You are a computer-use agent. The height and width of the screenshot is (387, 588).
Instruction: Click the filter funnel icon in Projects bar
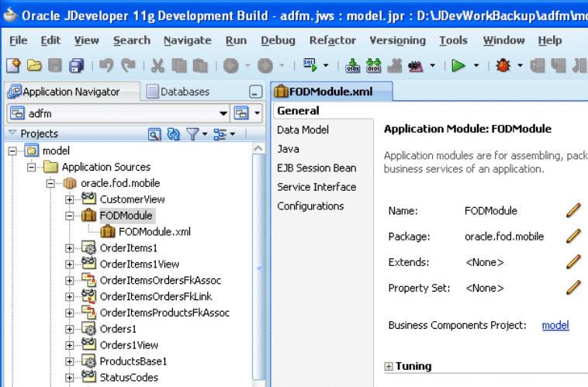coord(192,134)
